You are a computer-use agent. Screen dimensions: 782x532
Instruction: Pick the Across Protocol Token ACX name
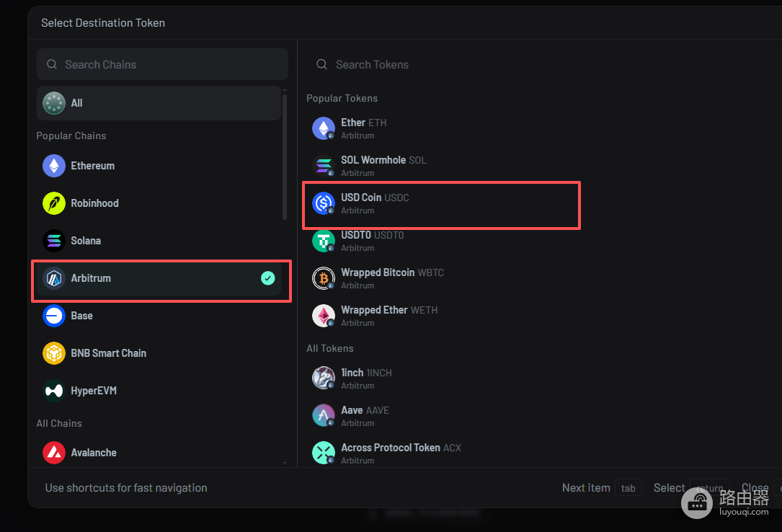(401, 447)
